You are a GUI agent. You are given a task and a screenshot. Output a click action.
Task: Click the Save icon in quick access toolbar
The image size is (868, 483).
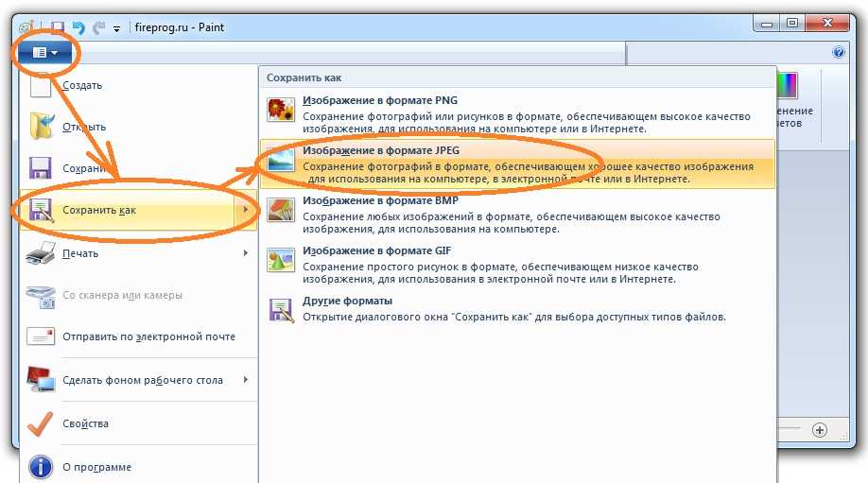(x=58, y=27)
